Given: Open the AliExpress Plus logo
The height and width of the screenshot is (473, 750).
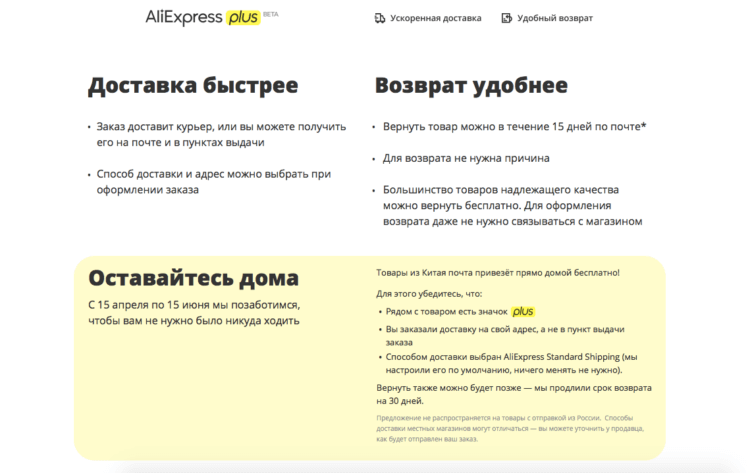Looking at the screenshot, I should 203,18.
